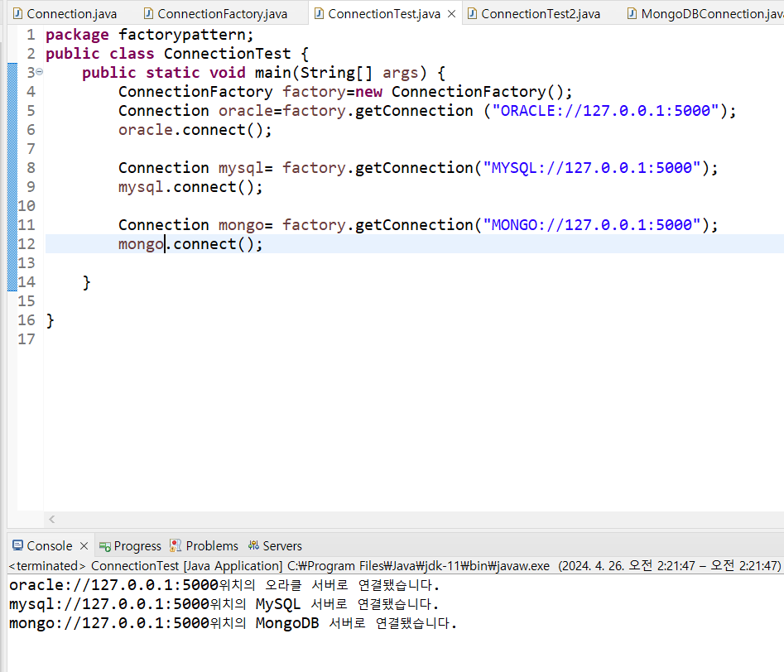
Task: Collapse the main method fold marker
Action: click(x=40, y=72)
